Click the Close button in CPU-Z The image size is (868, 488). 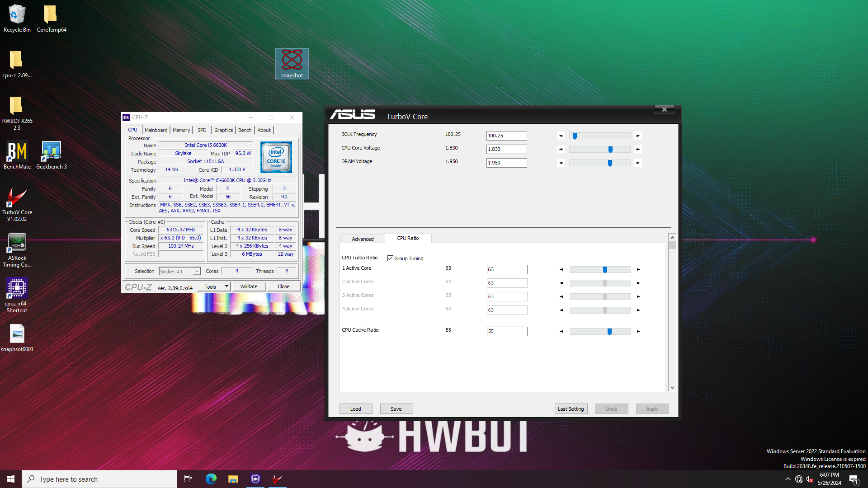tap(283, 286)
